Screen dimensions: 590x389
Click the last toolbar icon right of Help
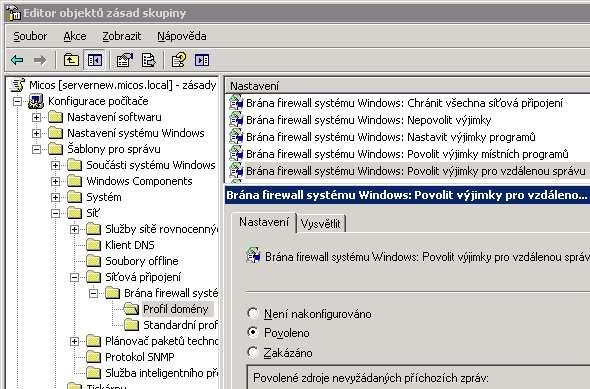(x=202, y=60)
